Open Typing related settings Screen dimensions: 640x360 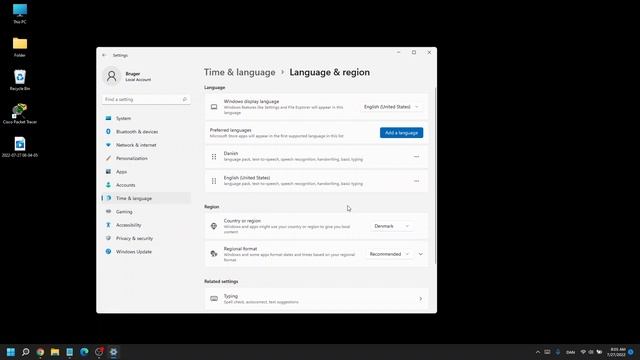(x=316, y=299)
